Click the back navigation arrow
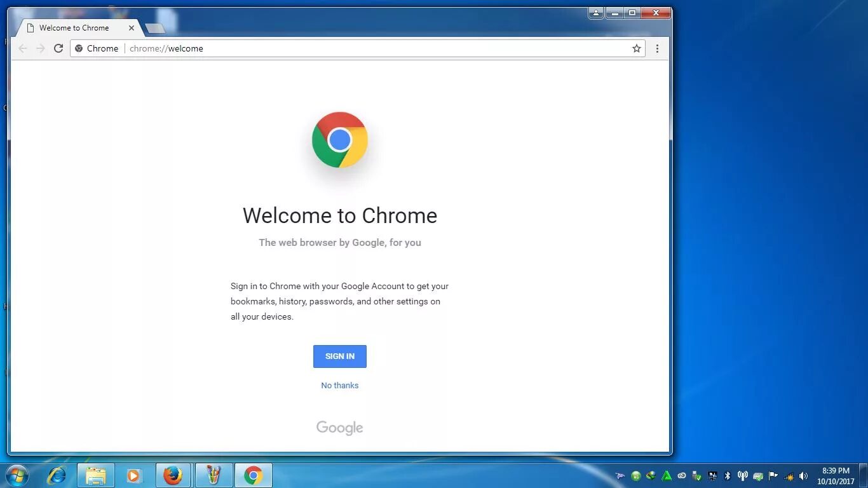The height and width of the screenshot is (488, 868). click(x=23, y=48)
